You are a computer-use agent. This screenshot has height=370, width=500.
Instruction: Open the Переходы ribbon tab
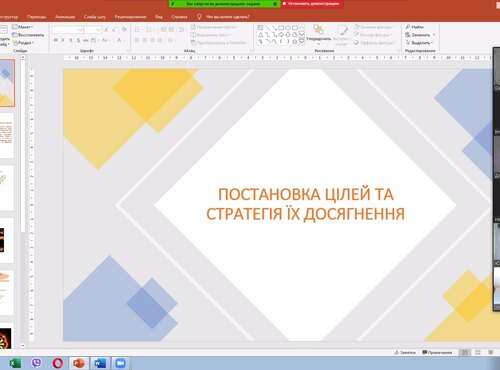click(x=36, y=17)
